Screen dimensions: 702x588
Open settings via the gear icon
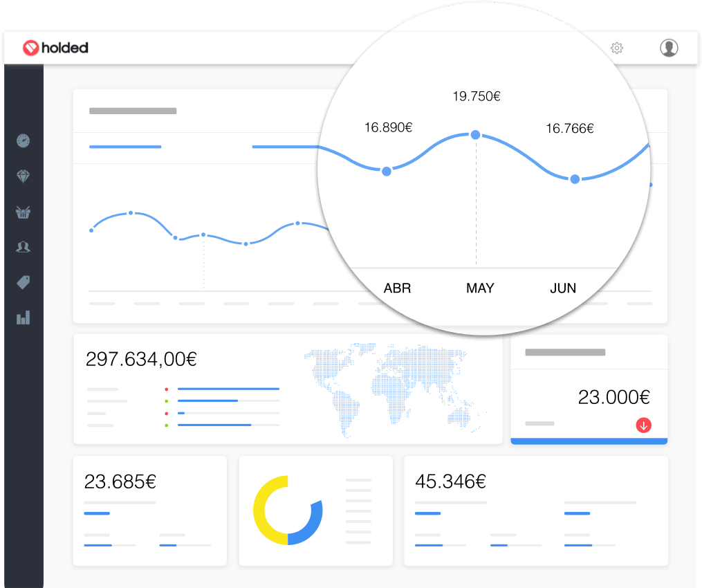point(617,48)
